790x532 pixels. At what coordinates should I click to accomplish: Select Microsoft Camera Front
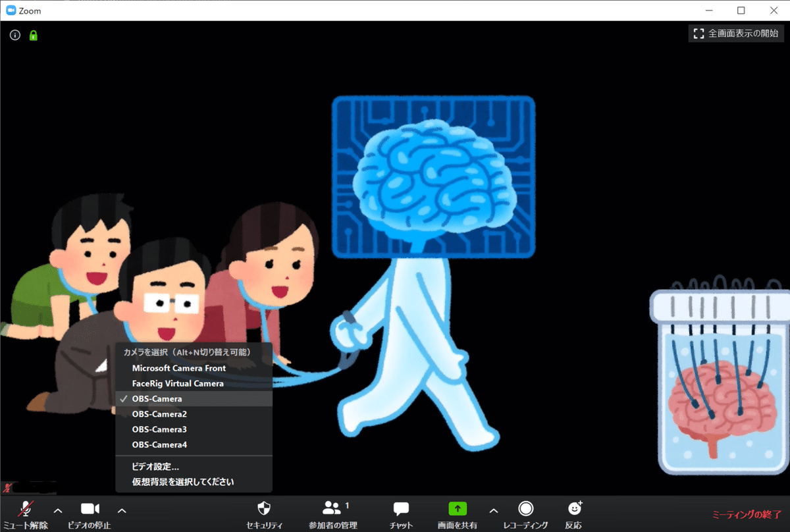tap(194, 368)
